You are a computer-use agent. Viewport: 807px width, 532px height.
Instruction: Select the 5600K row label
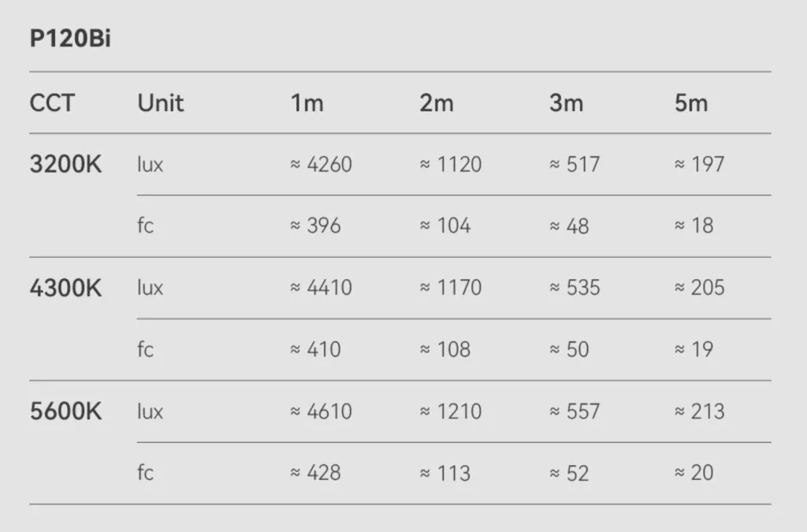66,411
